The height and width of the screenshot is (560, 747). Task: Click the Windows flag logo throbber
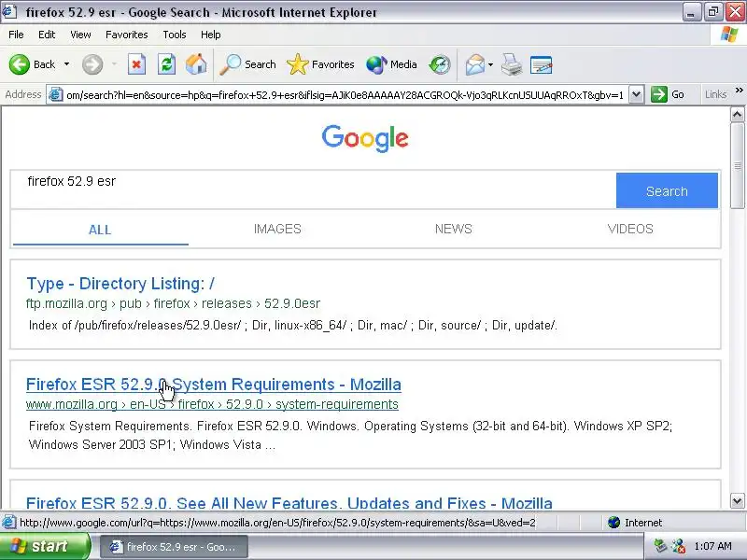pyautogui.click(x=729, y=35)
